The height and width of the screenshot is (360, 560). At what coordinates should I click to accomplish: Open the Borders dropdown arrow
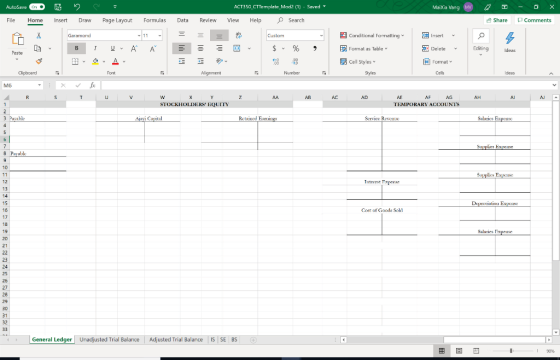tap(84, 61)
